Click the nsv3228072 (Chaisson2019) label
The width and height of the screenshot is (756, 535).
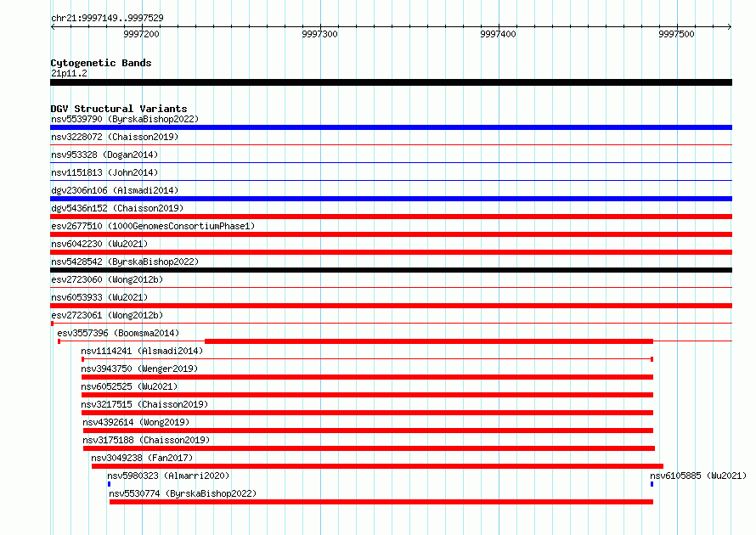[x=115, y=137]
